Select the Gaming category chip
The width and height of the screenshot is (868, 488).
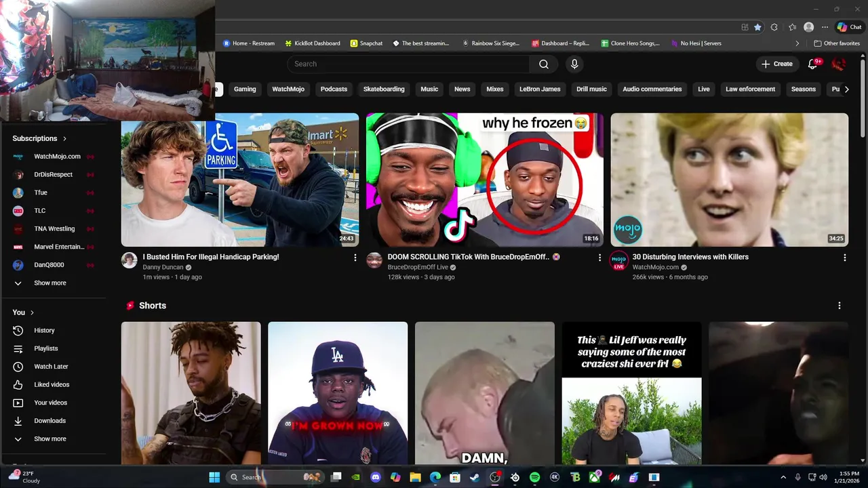(x=245, y=89)
